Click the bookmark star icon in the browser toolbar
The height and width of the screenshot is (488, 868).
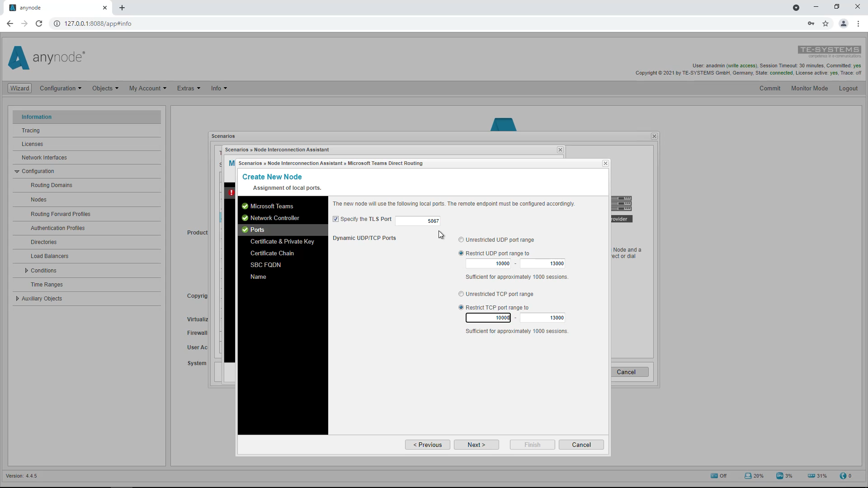[826, 23]
